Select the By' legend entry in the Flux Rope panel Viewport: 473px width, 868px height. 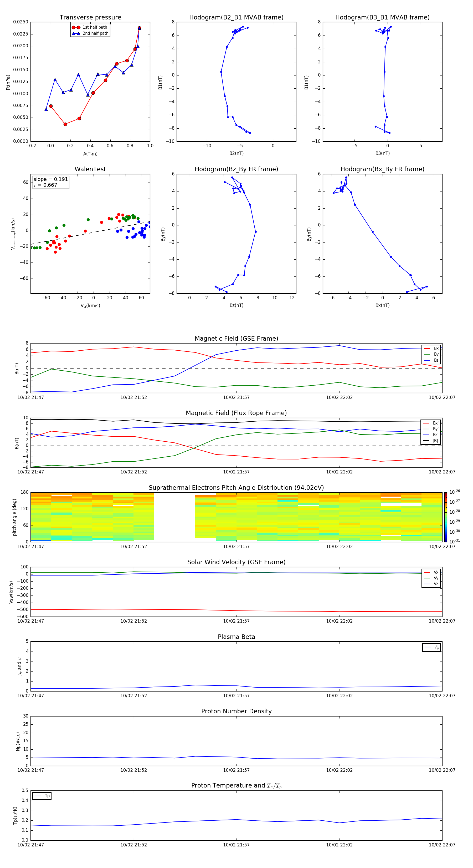pos(431,429)
